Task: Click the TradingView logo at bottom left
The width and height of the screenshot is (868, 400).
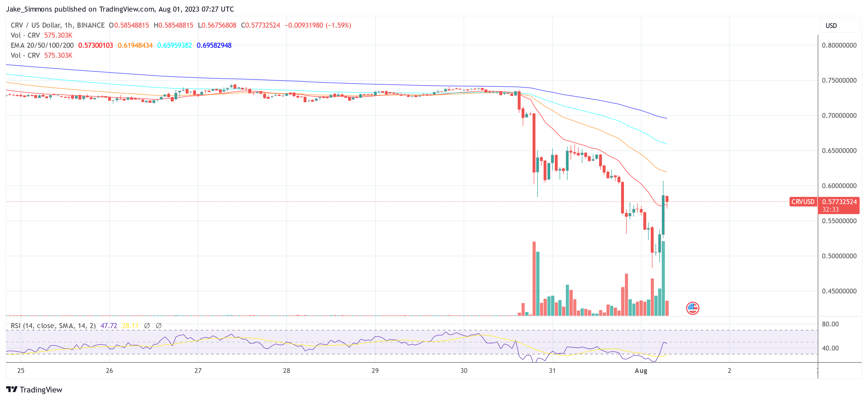Action: pyautogui.click(x=34, y=389)
